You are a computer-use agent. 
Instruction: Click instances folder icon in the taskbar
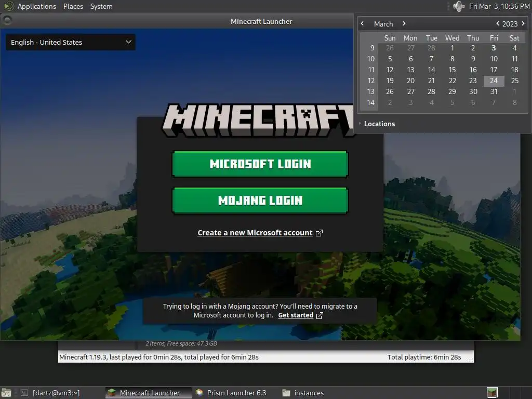tap(286, 393)
